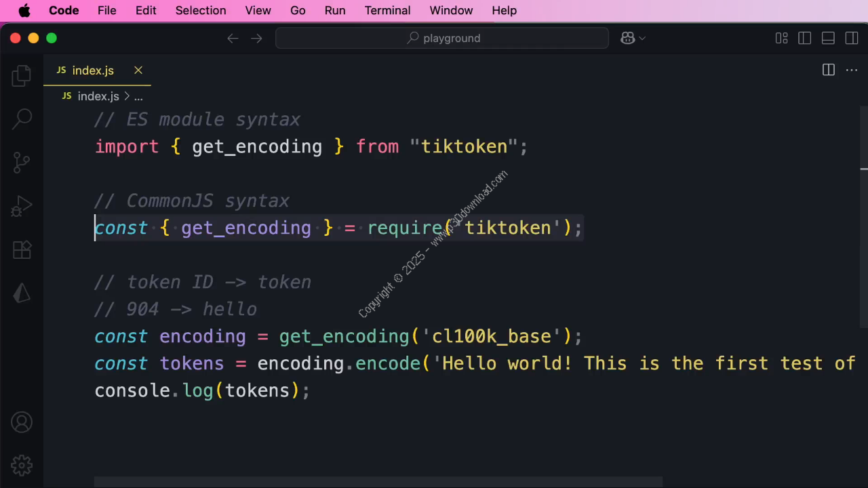Open the Copilot dropdown chevron

(642, 39)
